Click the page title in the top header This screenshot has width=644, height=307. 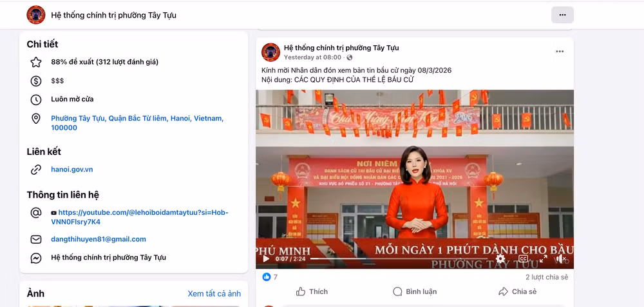[114, 15]
